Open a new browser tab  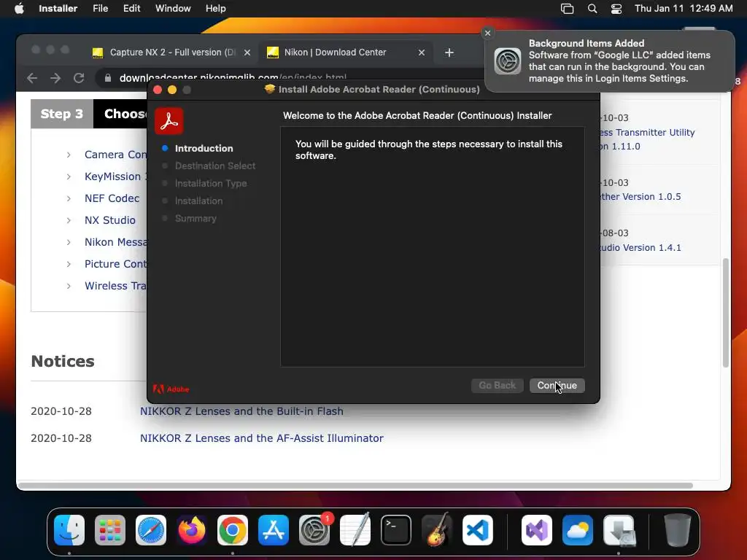449,52
